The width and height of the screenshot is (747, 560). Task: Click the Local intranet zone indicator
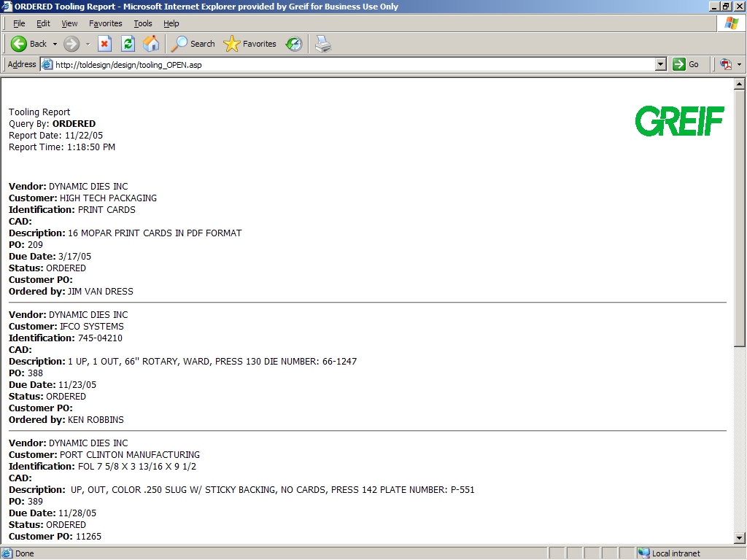pos(670,553)
